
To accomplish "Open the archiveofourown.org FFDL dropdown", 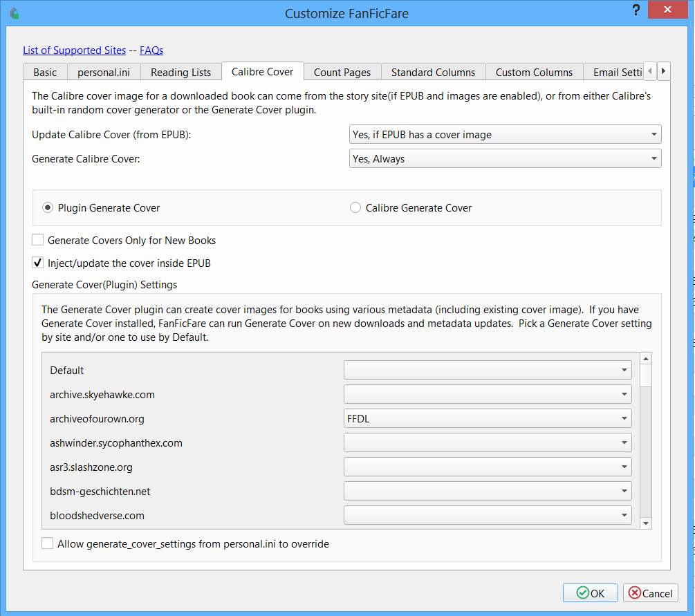I will click(488, 418).
